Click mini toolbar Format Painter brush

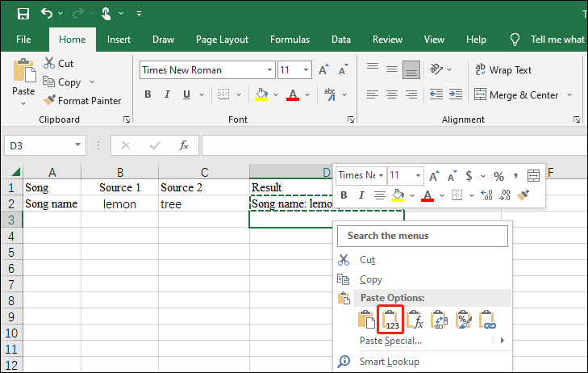click(x=523, y=195)
